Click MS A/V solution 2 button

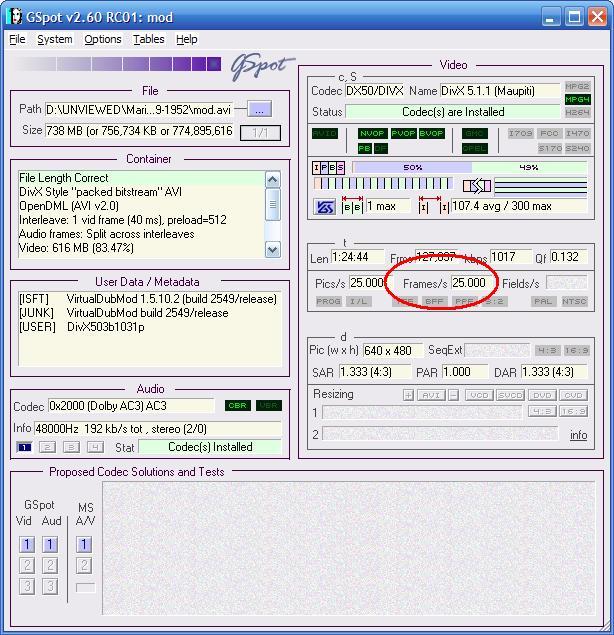pyautogui.click(x=84, y=565)
